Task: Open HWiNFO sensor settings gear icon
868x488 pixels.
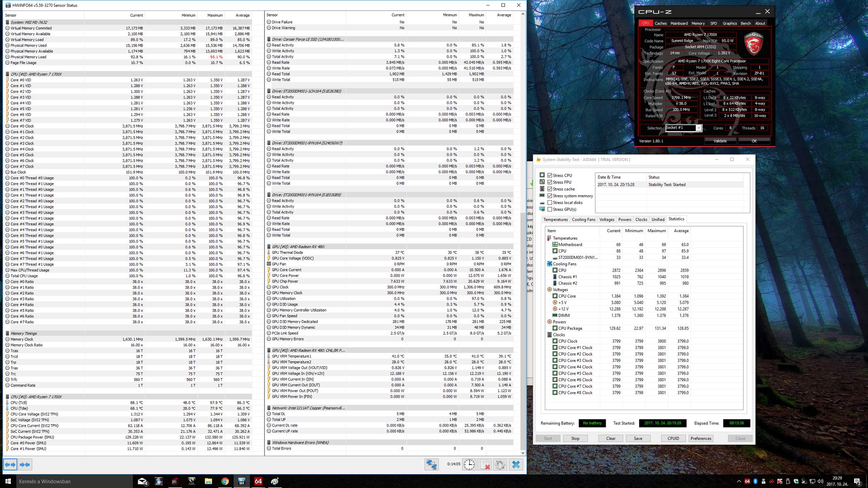Action: [x=500, y=465]
